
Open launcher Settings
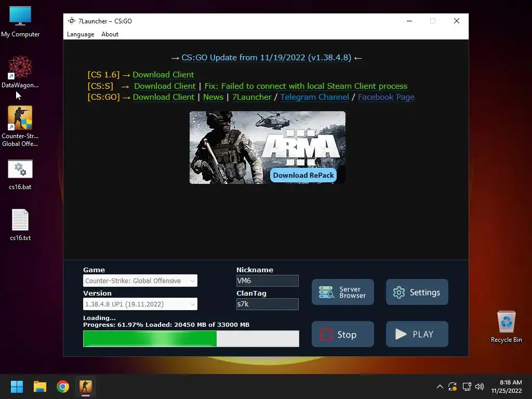[x=417, y=292]
